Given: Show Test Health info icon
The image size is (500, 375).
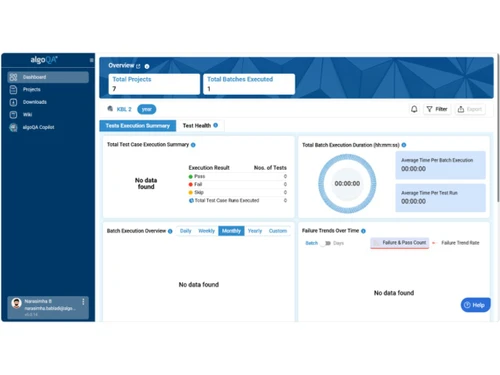Looking at the screenshot, I should (216, 125).
